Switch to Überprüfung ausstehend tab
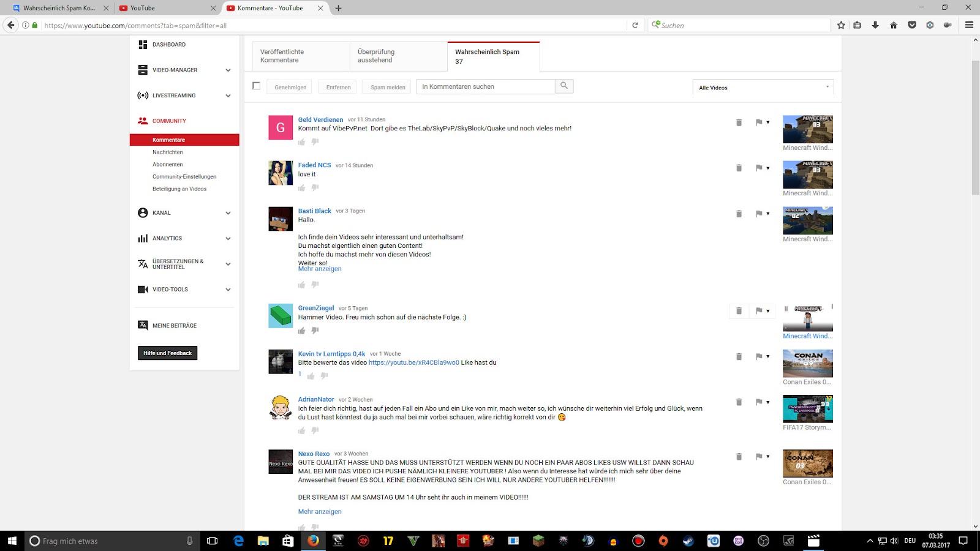The image size is (980, 551). click(399, 56)
